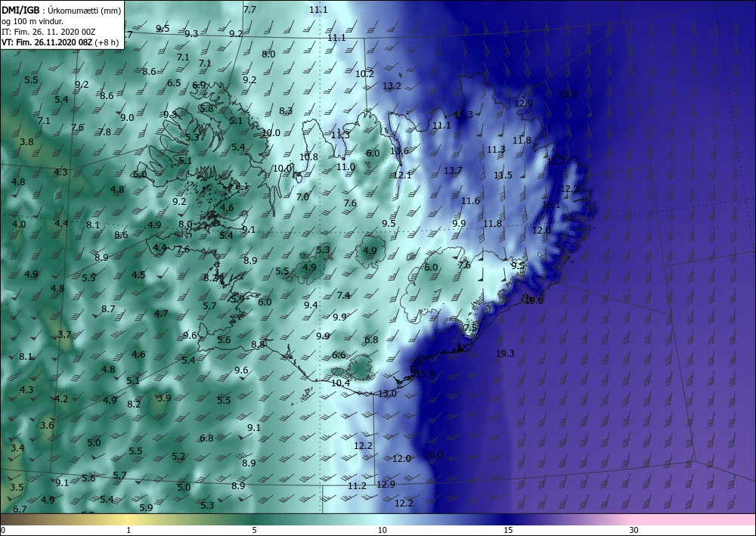Click the map value '15.8'
756x536 pixels.
[425, 374]
